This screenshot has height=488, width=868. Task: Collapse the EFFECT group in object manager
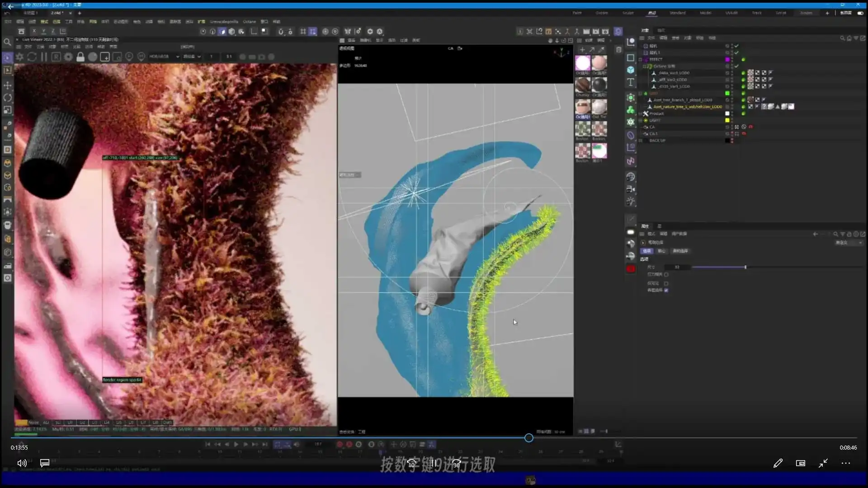pyautogui.click(x=641, y=59)
